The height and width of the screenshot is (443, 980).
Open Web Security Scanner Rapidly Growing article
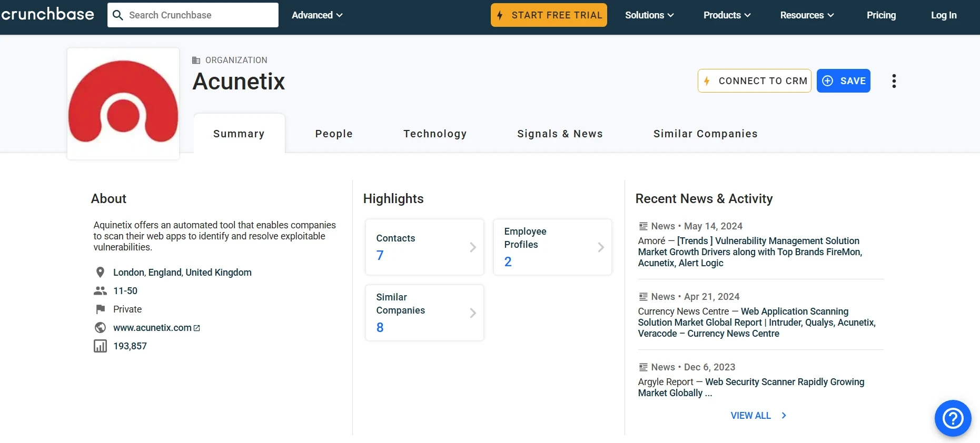point(751,387)
